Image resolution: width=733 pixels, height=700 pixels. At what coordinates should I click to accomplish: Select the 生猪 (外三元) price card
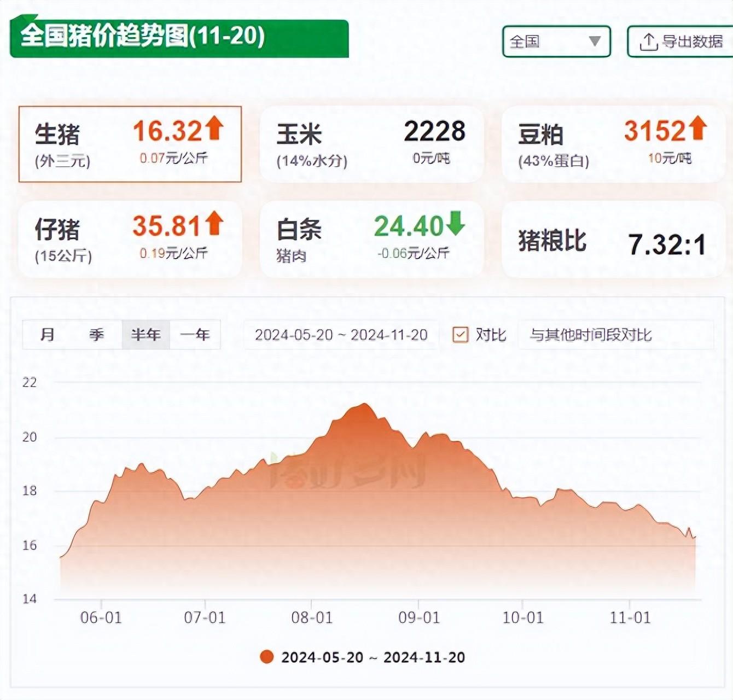[130, 144]
